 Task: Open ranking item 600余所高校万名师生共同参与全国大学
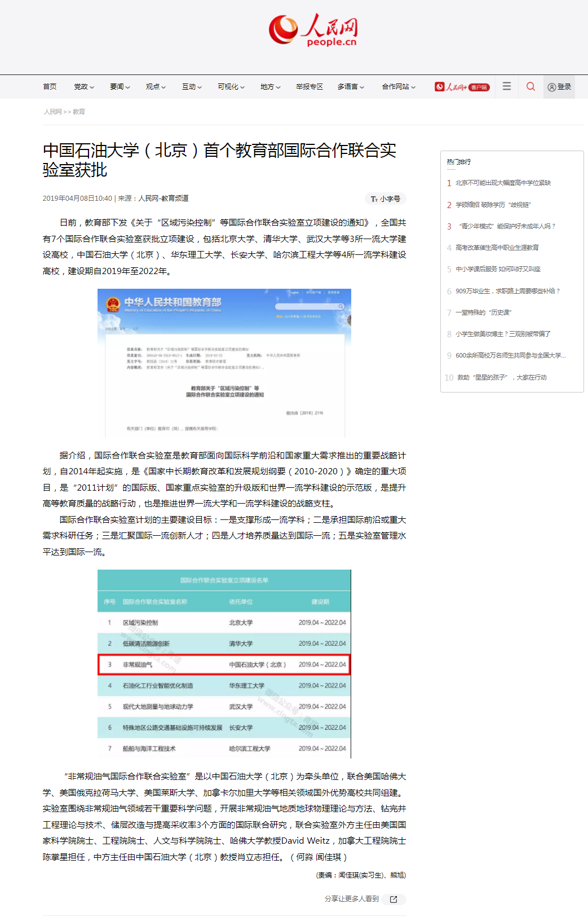[x=510, y=355]
